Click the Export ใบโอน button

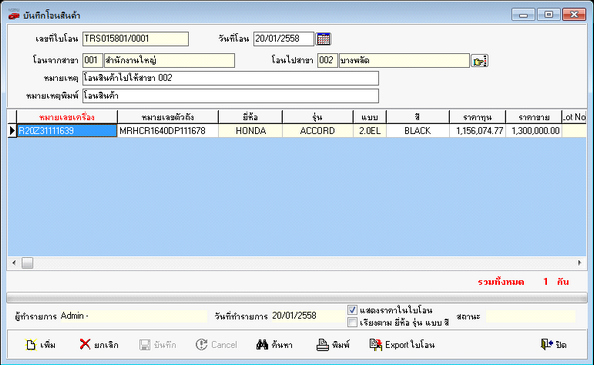point(402,345)
